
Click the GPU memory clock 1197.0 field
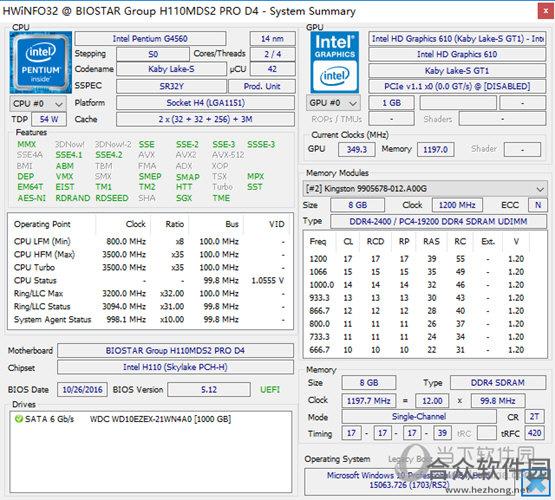pyautogui.click(x=435, y=149)
